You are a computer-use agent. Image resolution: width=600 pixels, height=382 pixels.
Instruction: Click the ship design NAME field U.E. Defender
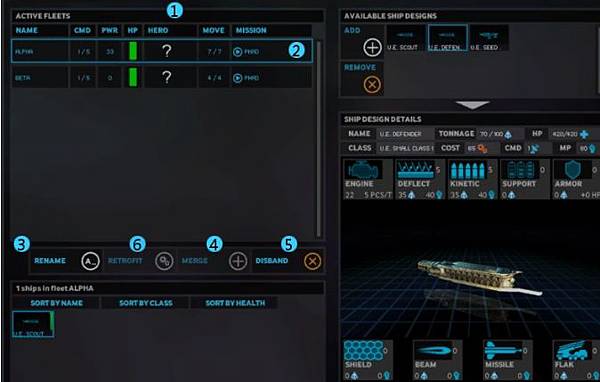405,134
